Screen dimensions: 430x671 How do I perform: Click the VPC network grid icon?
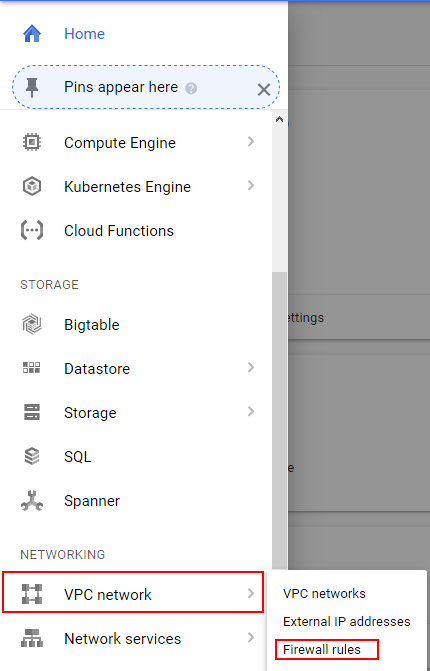[32, 594]
